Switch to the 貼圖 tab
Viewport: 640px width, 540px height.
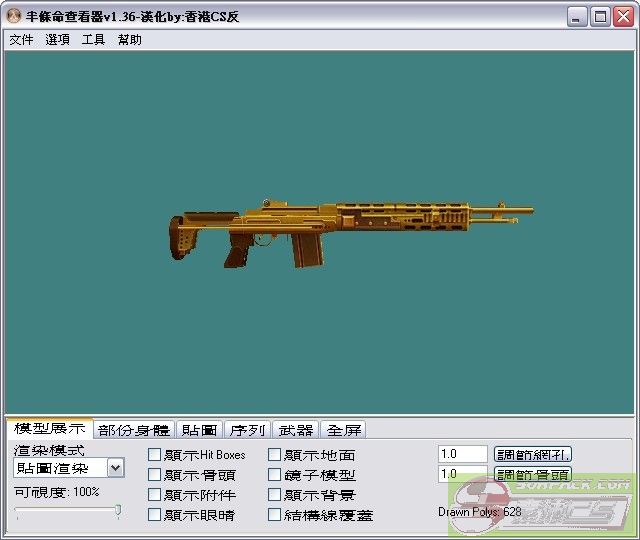(x=199, y=430)
